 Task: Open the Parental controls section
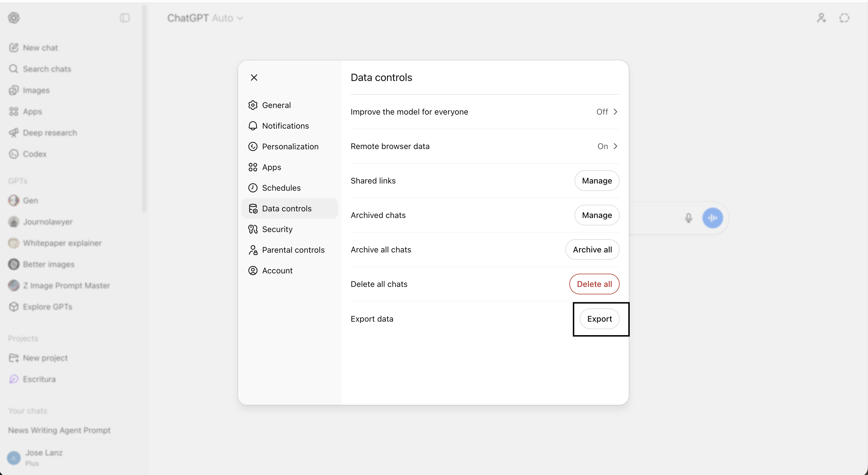pos(293,250)
